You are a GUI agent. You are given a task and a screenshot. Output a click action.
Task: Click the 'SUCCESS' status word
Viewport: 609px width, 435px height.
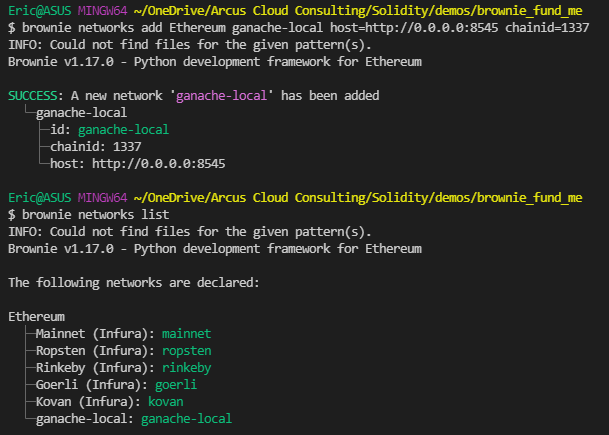pos(33,96)
